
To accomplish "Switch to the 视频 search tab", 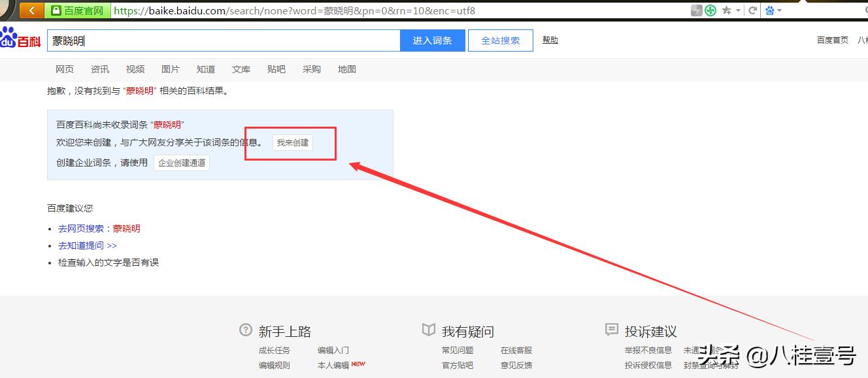I will pyautogui.click(x=135, y=69).
